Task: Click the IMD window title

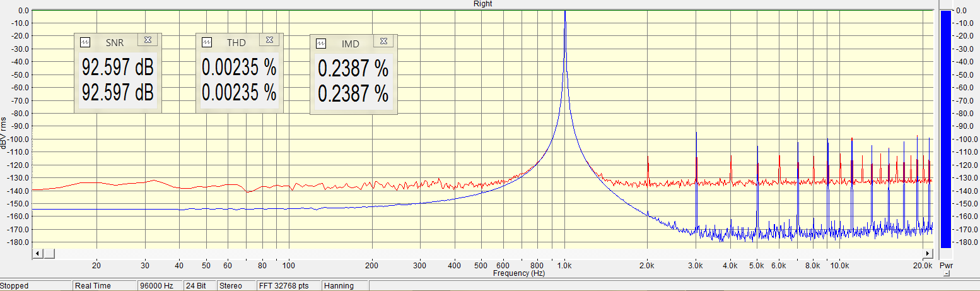Action: click(x=351, y=44)
